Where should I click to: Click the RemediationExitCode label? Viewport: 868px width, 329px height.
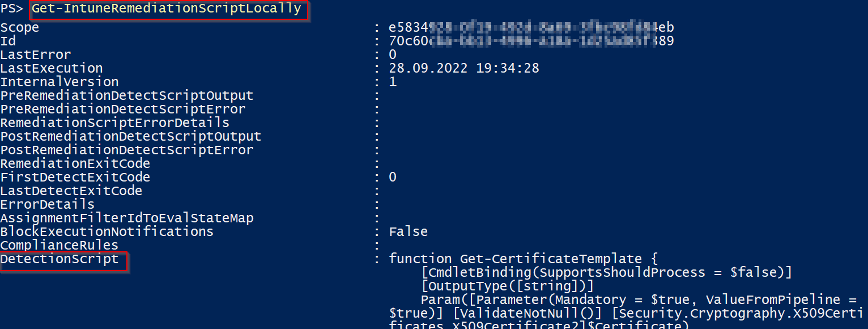(x=75, y=163)
